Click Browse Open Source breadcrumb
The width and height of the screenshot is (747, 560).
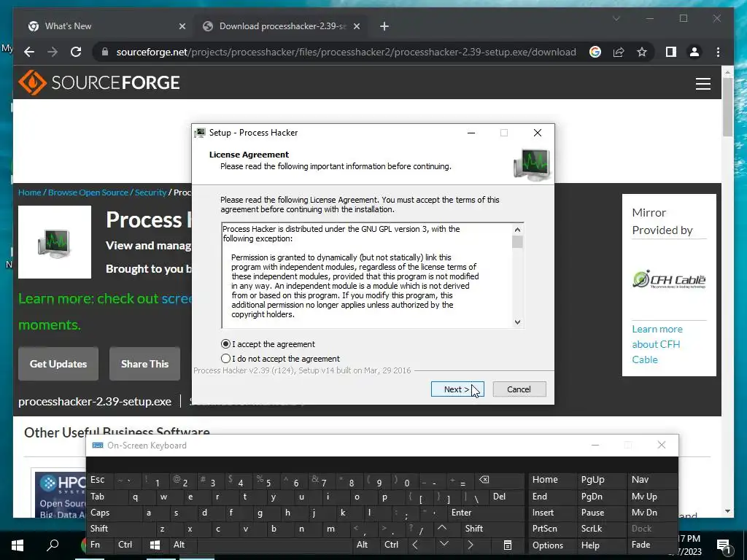[x=88, y=192]
